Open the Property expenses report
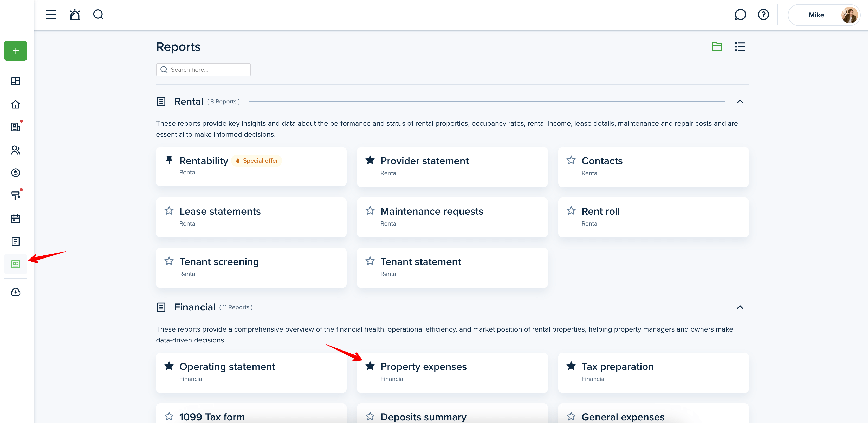868x423 pixels. pyautogui.click(x=452, y=373)
